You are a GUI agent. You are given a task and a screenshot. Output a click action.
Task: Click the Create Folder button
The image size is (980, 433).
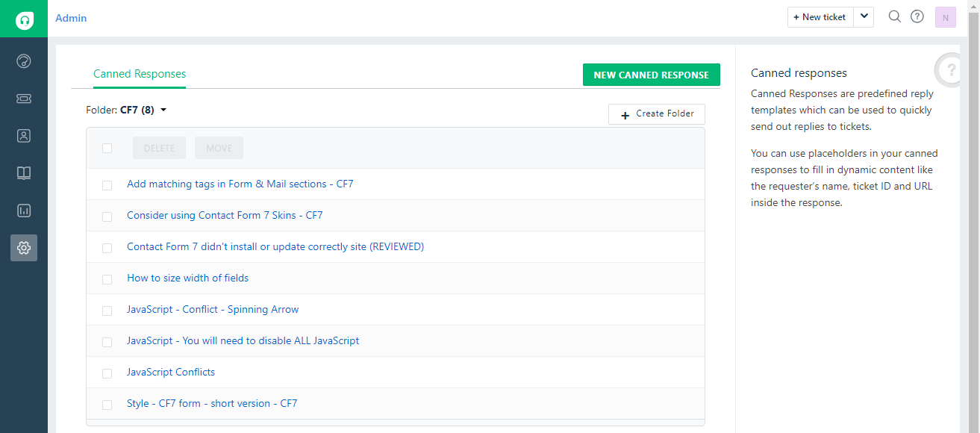[x=656, y=114]
